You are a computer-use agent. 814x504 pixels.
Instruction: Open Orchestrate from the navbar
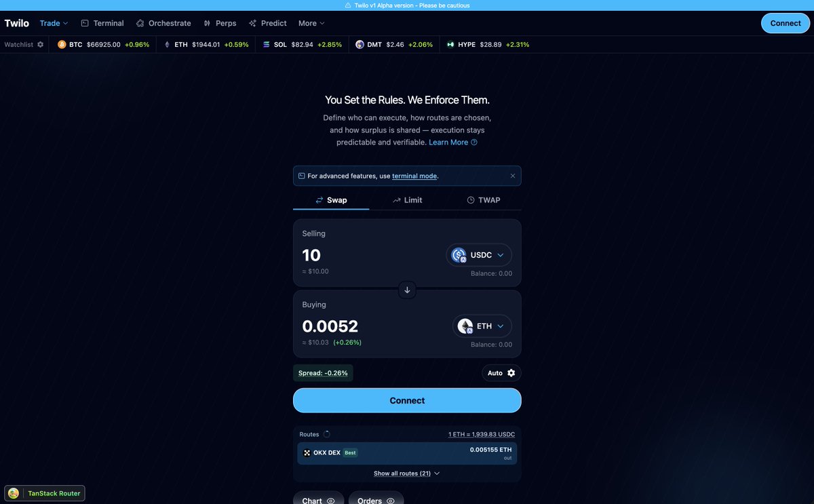(163, 23)
